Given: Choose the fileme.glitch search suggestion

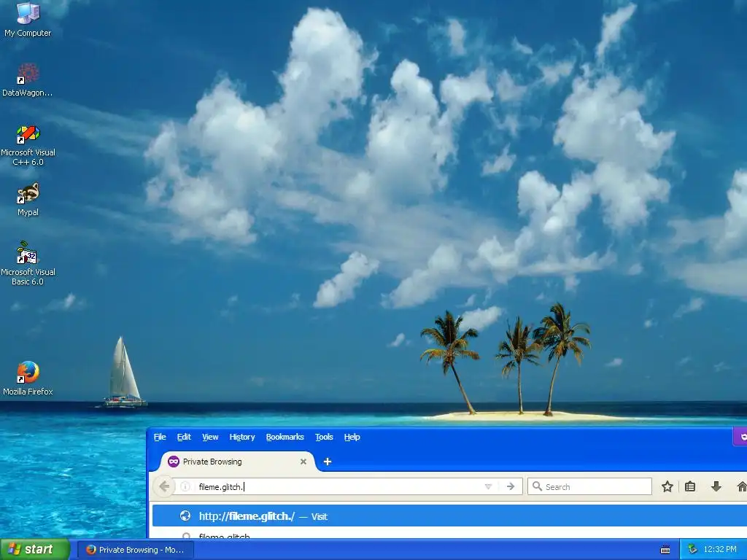Looking at the screenshot, I should tap(449, 534).
